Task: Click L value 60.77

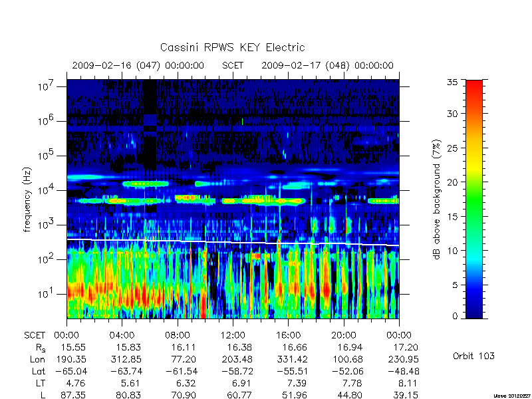Action: (239, 395)
